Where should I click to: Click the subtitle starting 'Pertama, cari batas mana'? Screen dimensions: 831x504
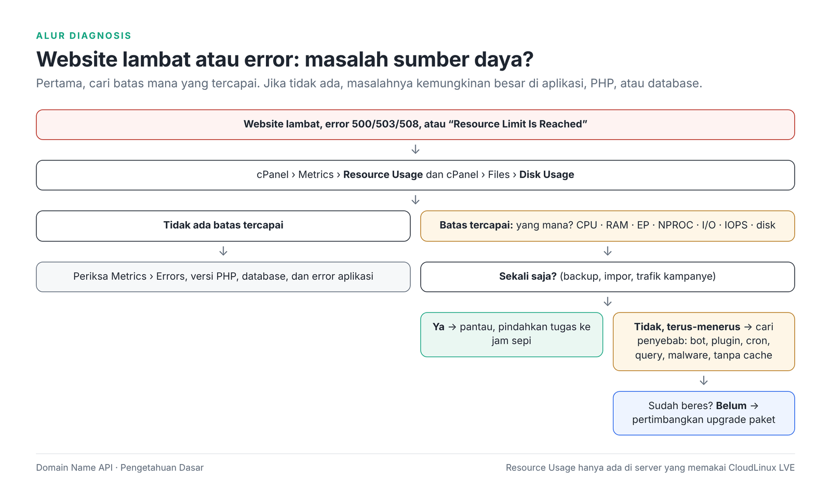pos(369,83)
